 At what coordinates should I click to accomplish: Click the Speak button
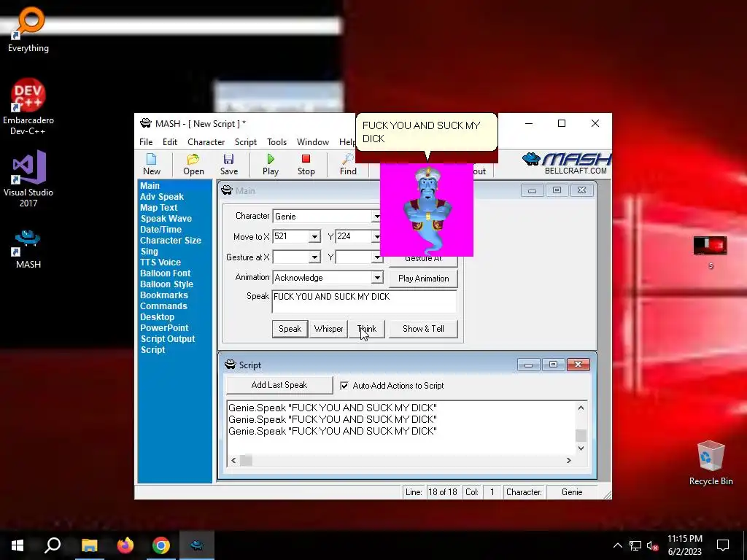point(290,329)
